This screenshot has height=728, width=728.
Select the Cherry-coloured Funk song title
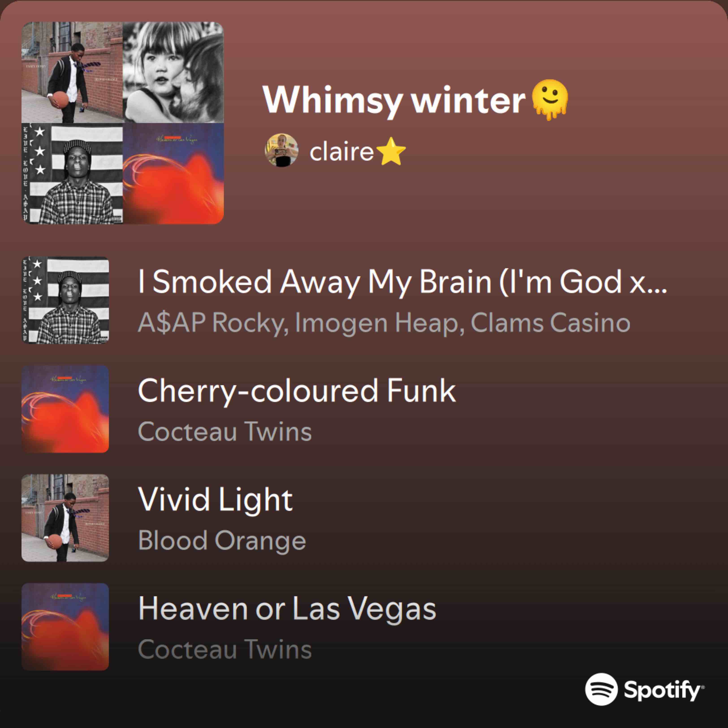point(297,391)
